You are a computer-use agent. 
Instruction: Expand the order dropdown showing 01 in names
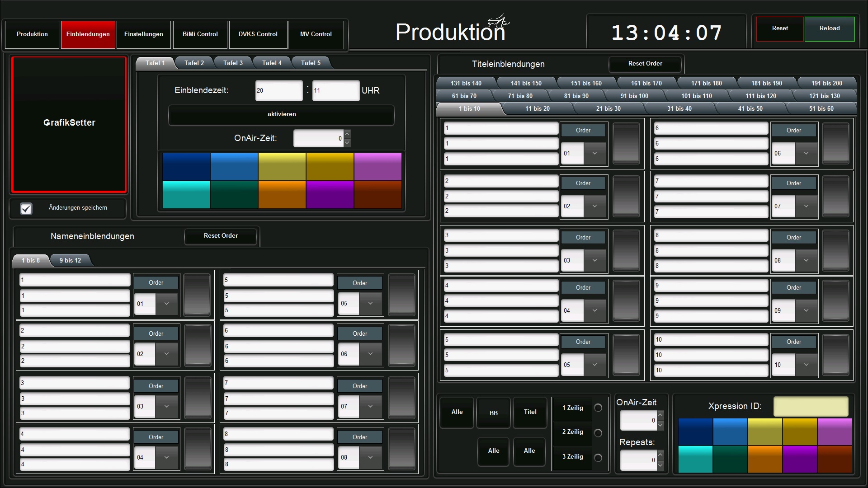click(166, 304)
